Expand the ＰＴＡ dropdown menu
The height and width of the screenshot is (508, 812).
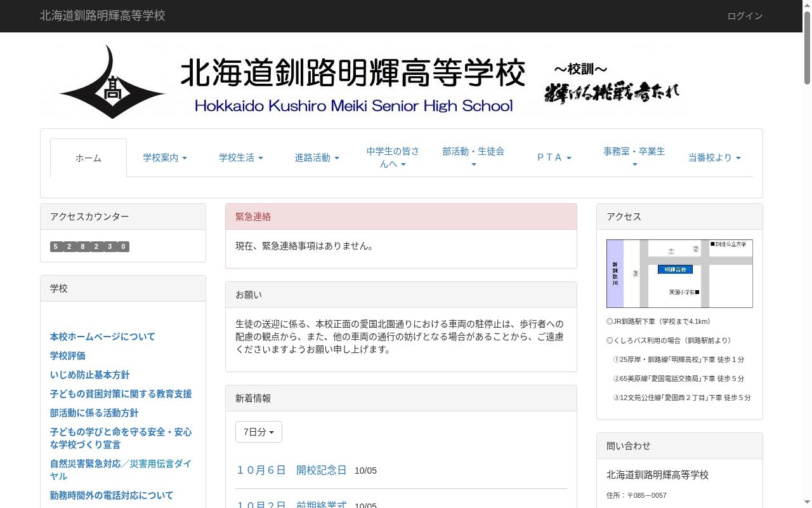[554, 158]
